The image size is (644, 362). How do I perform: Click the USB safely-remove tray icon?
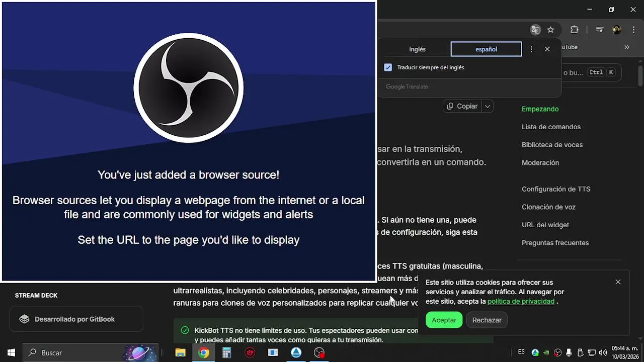click(x=580, y=353)
